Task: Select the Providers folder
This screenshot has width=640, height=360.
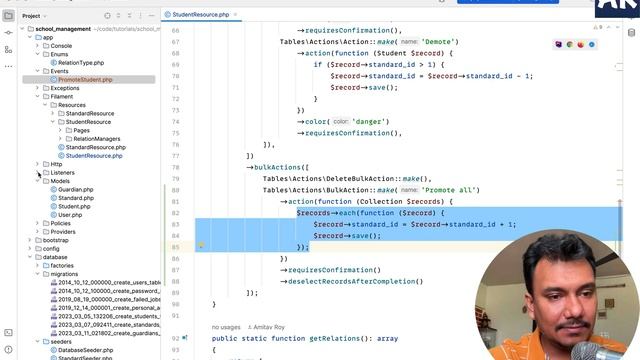Action: [x=63, y=232]
